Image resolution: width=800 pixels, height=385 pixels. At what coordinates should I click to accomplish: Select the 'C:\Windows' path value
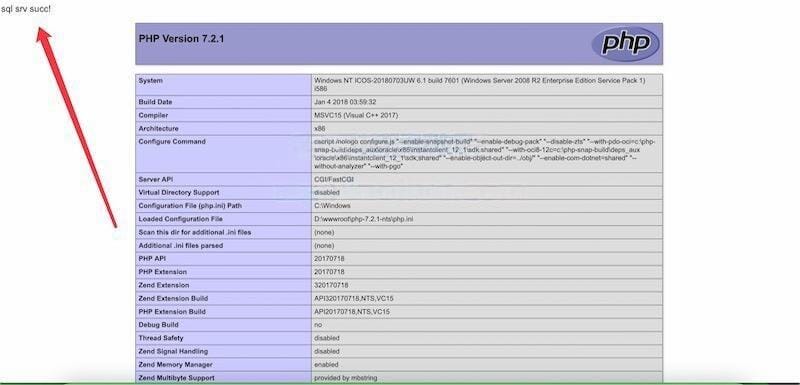tap(332, 206)
